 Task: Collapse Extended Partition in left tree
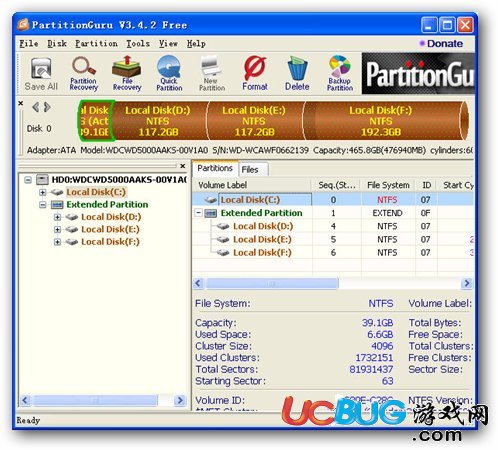42,205
